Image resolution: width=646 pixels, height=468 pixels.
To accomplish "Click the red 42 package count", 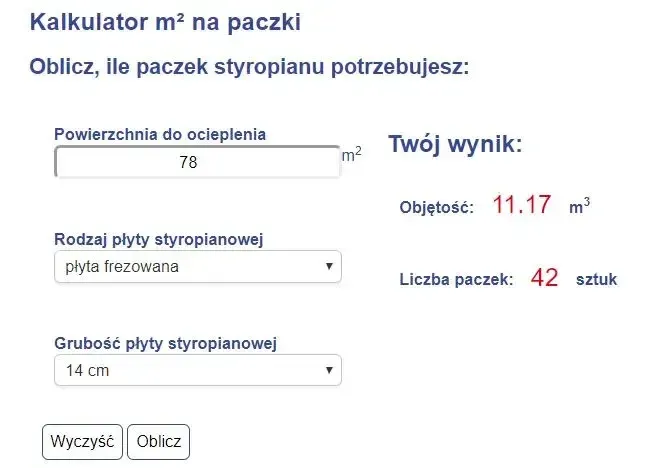I will [544, 278].
